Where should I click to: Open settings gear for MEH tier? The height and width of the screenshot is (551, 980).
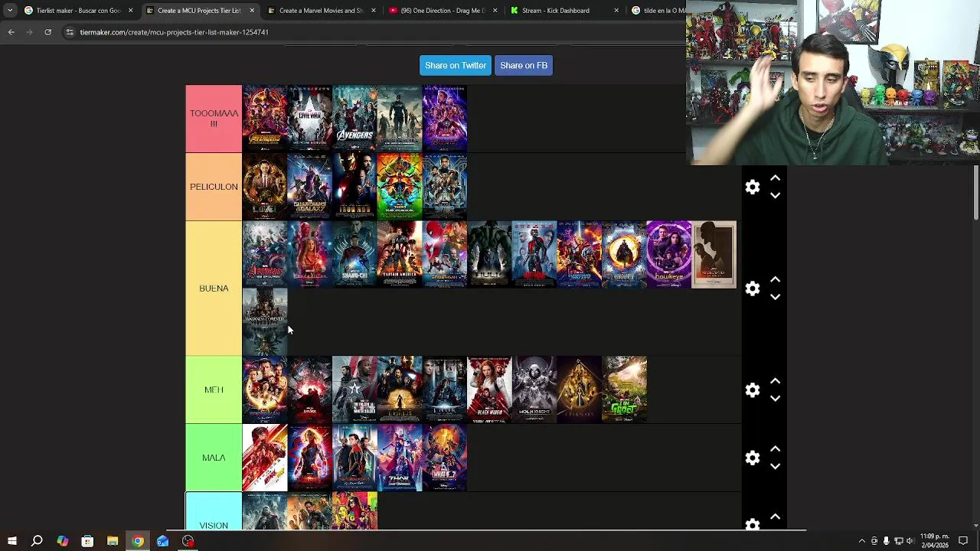753,390
